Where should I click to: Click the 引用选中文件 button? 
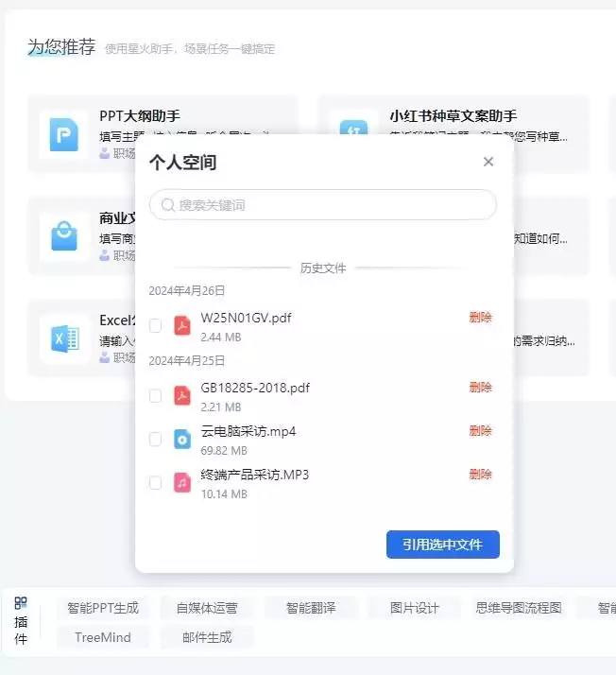click(x=443, y=545)
